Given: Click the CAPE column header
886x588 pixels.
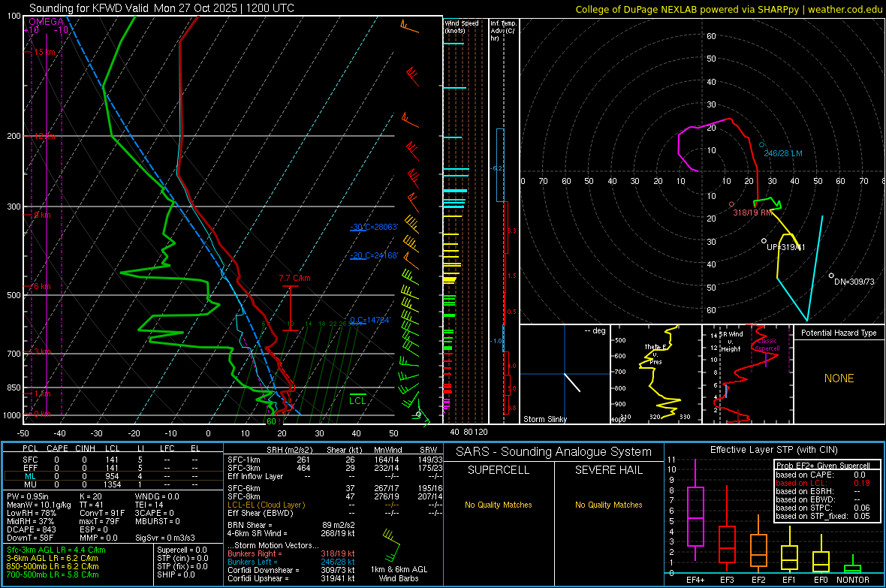Looking at the screenshot, I should tap(57, 448).
